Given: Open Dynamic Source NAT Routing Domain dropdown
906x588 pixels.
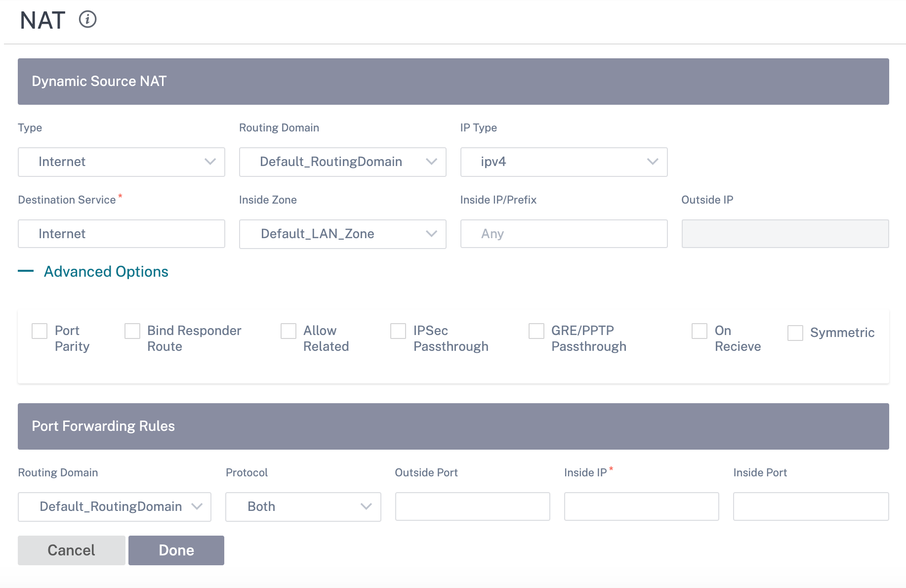Looking at the screenshot, I should pos(343,162).
